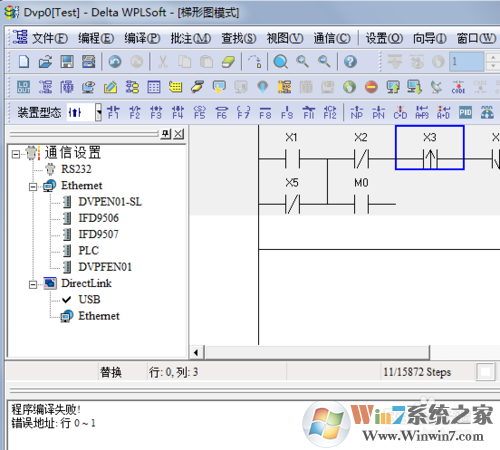This screenshot has height=450, width=500.
Task: Select IFD9507 in the tree
Action: coord(98,234)
